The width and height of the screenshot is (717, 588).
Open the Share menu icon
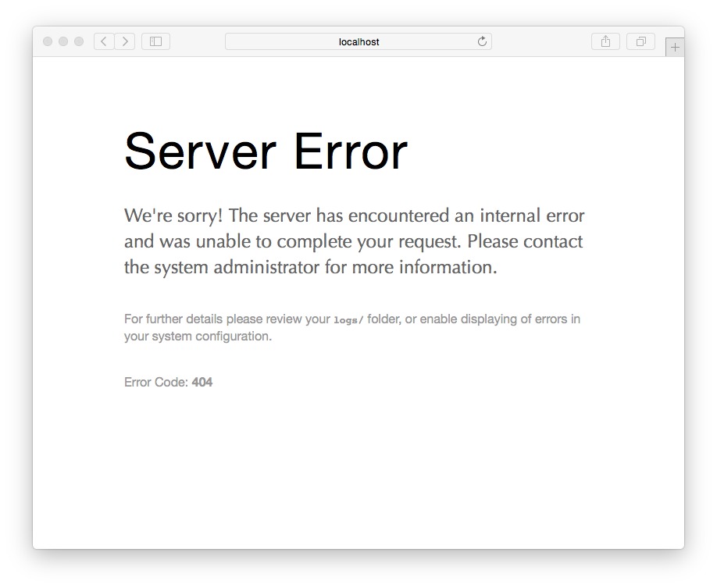pos(605,41)
